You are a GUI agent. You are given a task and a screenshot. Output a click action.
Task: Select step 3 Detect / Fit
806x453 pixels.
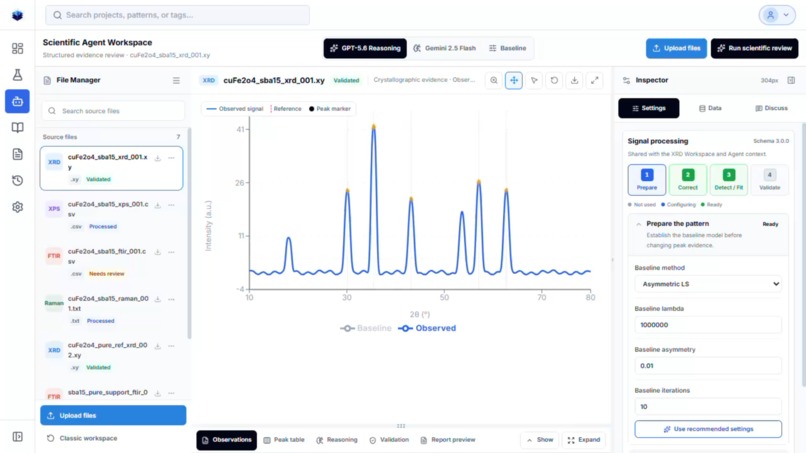[x=728, y=179]
